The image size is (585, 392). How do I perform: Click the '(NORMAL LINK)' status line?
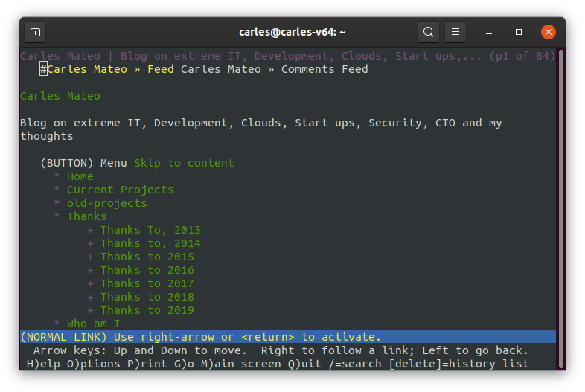click(287, 337)
